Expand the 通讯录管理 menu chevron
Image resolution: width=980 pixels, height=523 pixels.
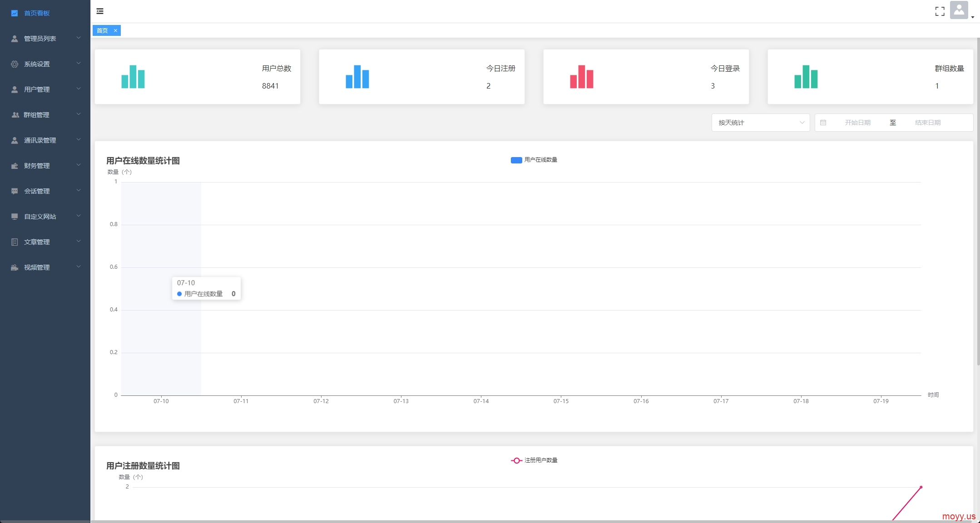click(x=79, y=139)
